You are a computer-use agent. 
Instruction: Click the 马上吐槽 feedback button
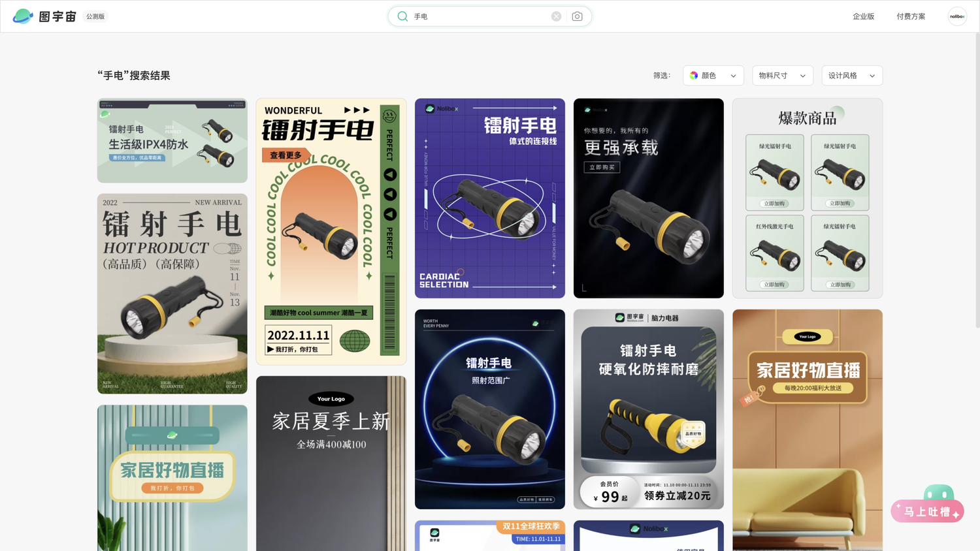pyautogui.click(x=928, y=511)
